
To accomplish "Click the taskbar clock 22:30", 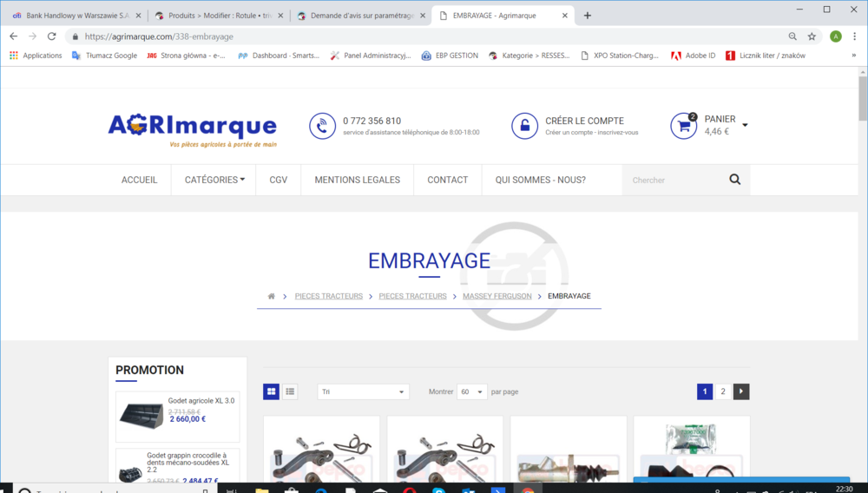I will (845, 489).
